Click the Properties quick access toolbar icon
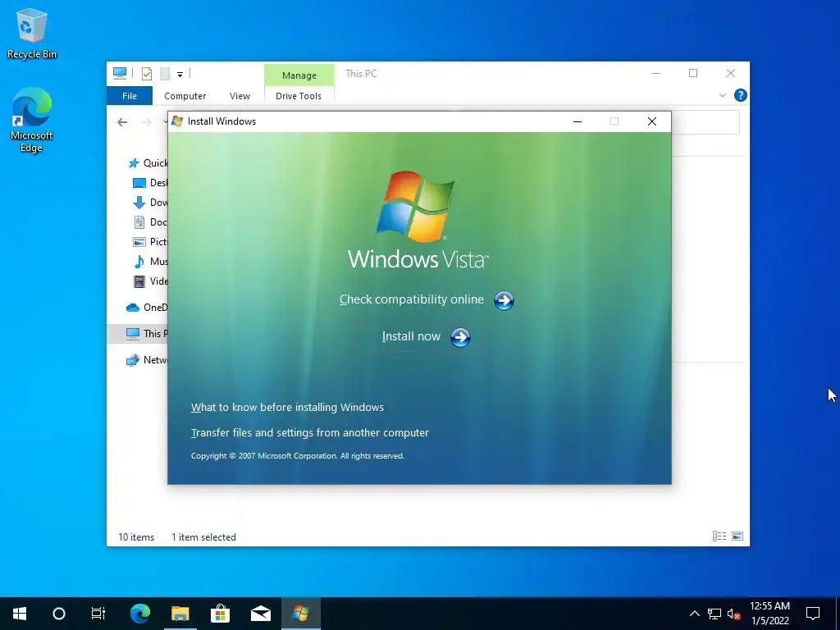The height and width of the screenshot is (630, 840). click(147, 73)
